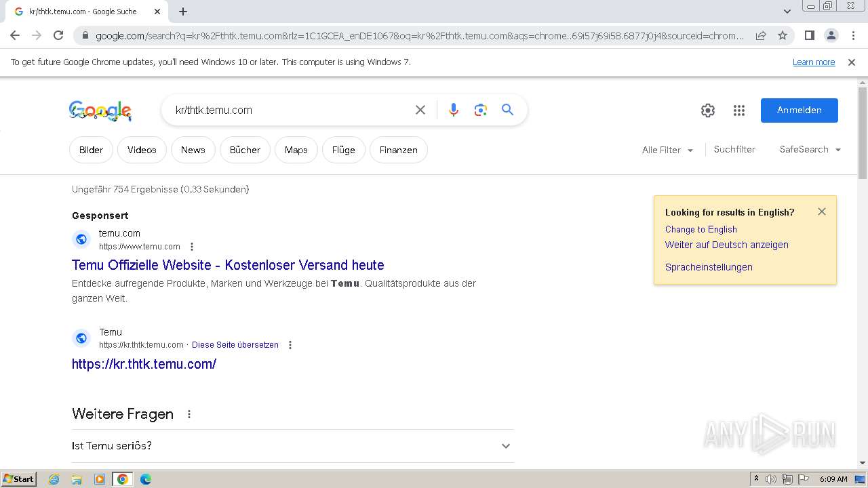
Task: Filter results by Maps
Action: click(296, 150)
